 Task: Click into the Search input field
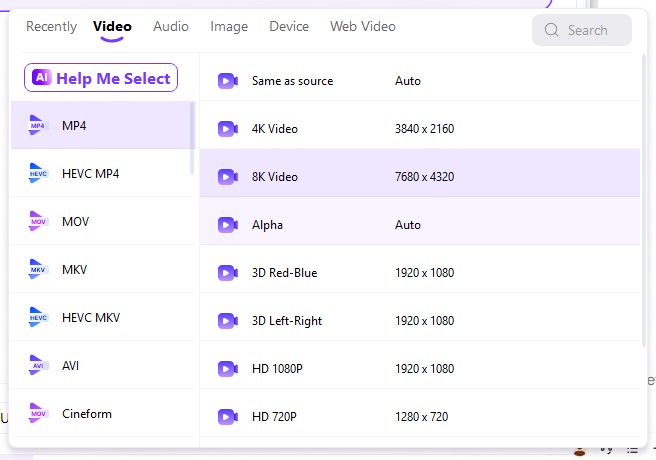pyautogui.click(x=582, y=30)
